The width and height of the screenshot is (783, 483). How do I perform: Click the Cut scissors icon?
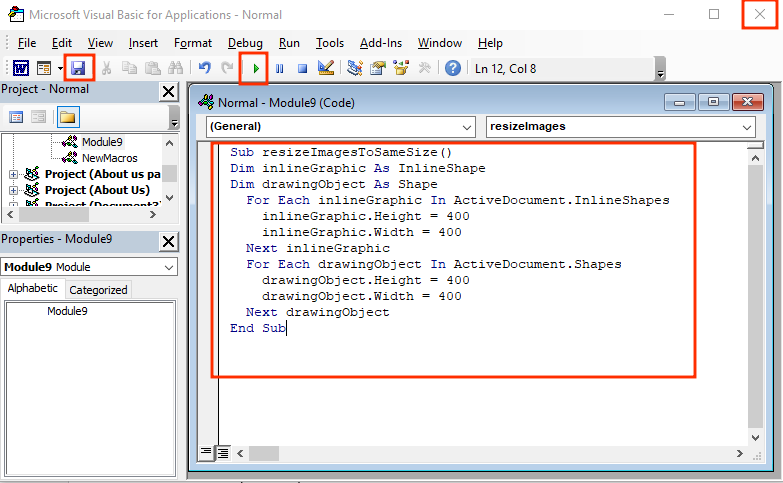coord(106,68)
